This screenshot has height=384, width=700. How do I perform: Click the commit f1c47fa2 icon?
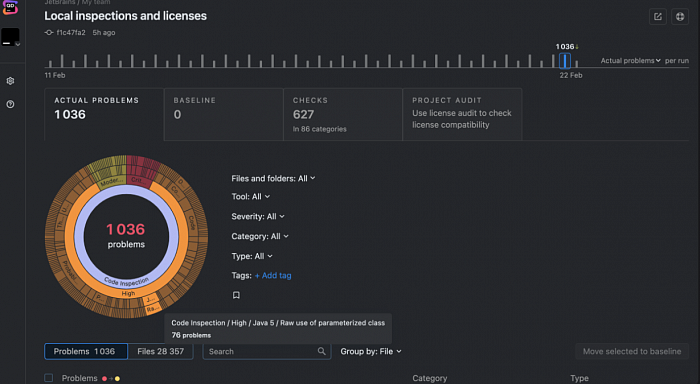pos(49,33)
